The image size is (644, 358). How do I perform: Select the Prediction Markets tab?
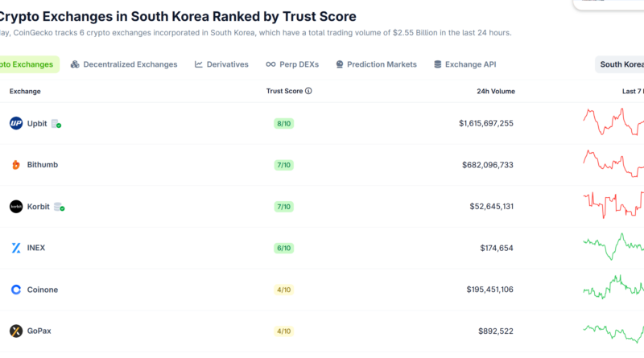click(x=376, y=64)
